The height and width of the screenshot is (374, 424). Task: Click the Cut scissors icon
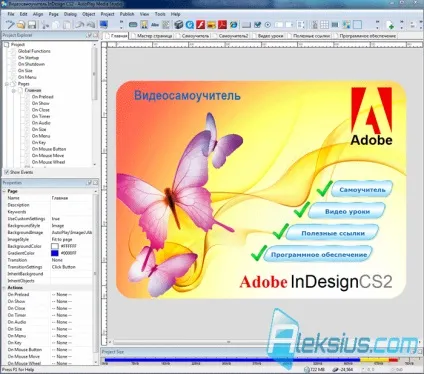point(45,25)
